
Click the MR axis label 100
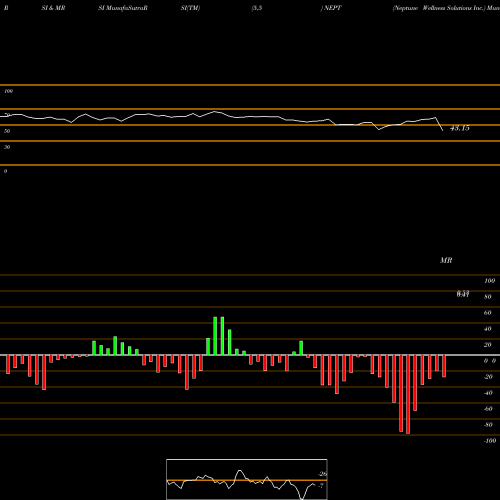[489, 281]
